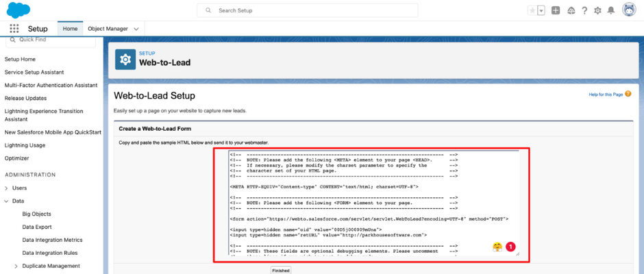This screenshot has height=274, width=644.
Task: Click the Help for this Page link
Action: coord(606,95)
